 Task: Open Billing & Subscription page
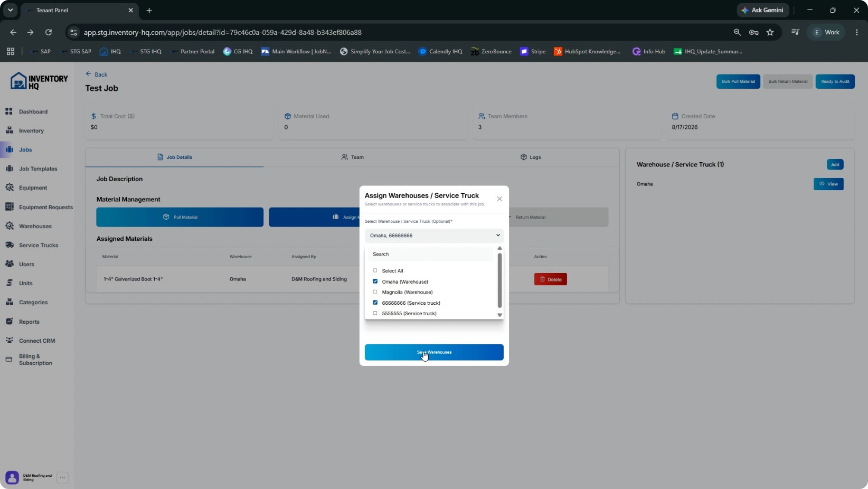pos(35,360)
